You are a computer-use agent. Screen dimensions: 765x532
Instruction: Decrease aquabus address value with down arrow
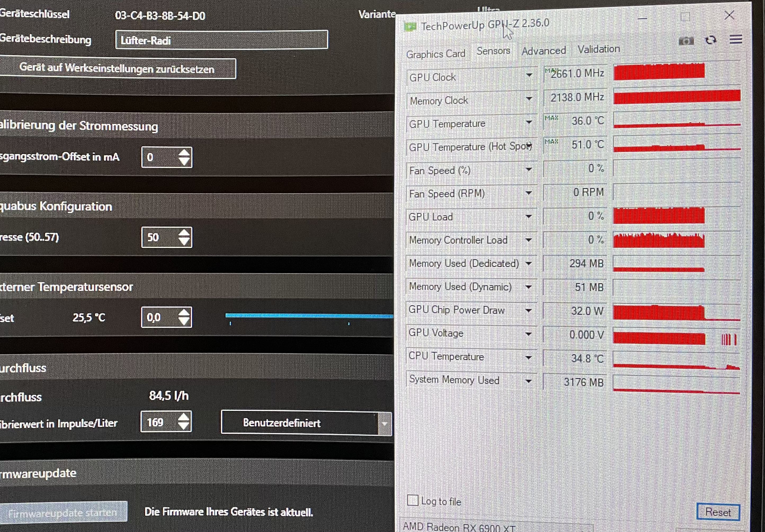[184, 241]
